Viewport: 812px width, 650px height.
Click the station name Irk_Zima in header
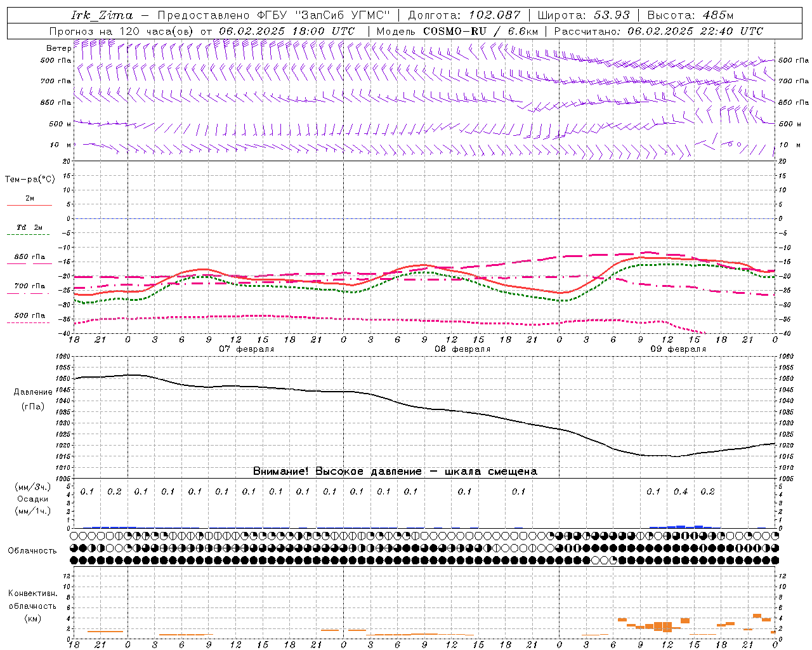(x=102, y=15)
